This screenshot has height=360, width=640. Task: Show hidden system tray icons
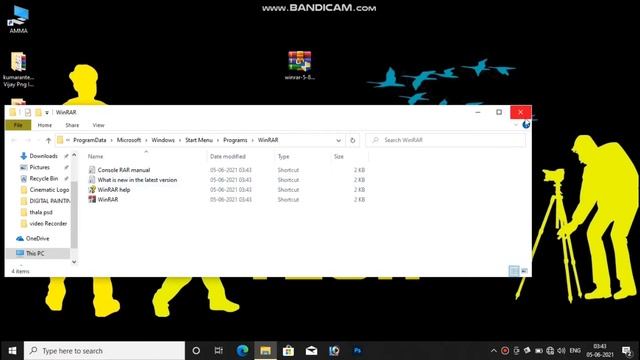point(493,351)
